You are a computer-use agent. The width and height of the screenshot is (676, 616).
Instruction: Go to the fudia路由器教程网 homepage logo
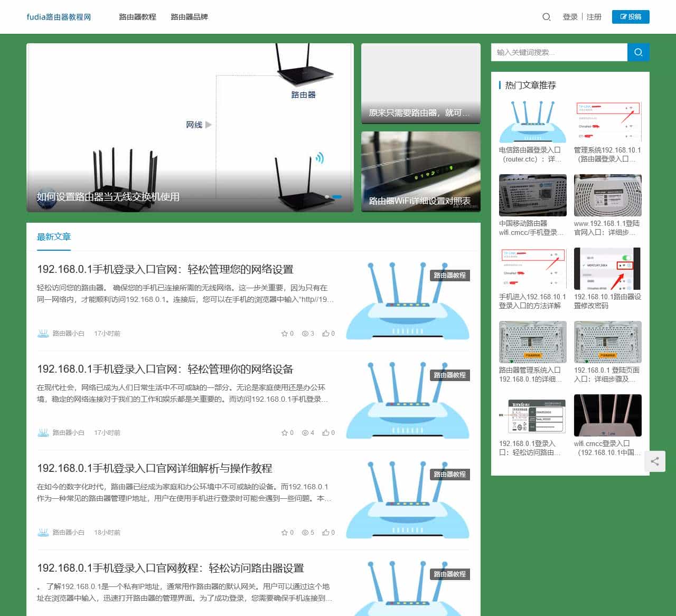click(x=59, y=17)
